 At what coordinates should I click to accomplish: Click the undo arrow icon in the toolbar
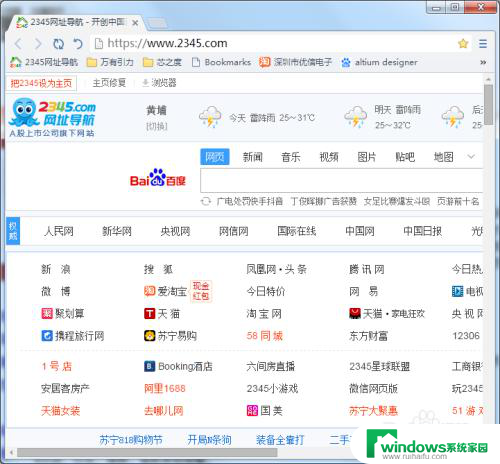(x=78, y=44)
